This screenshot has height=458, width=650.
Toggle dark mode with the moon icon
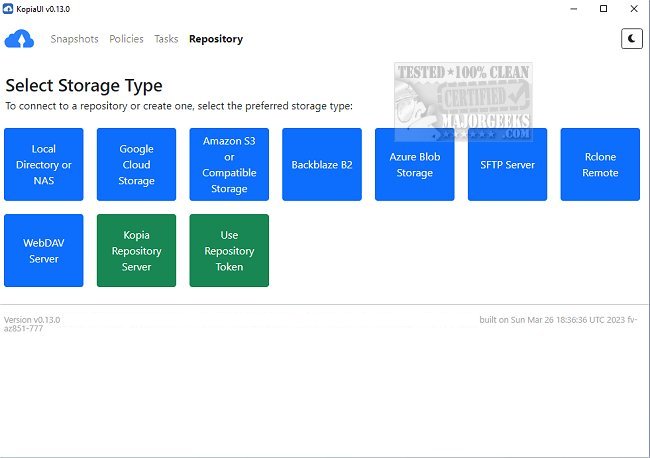(631, 39)
